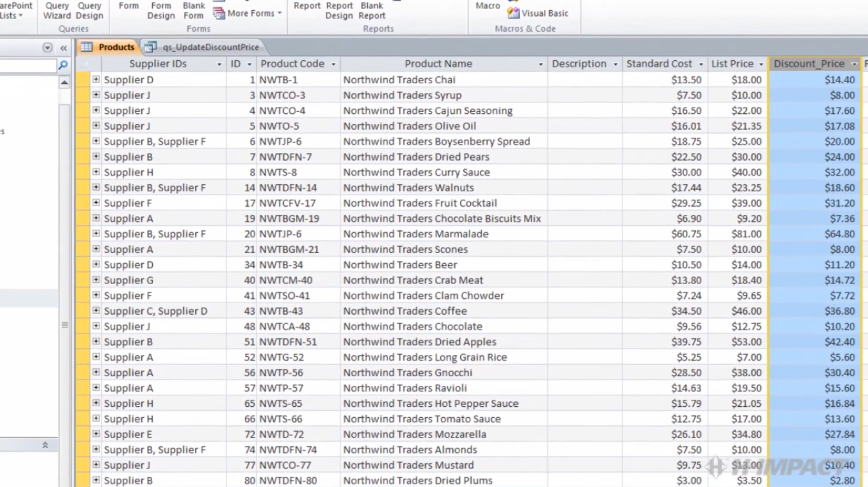Expand the row for Northwind Traders Coffee
Viewport: 868px width, 487px height.
tap(95, 311)
